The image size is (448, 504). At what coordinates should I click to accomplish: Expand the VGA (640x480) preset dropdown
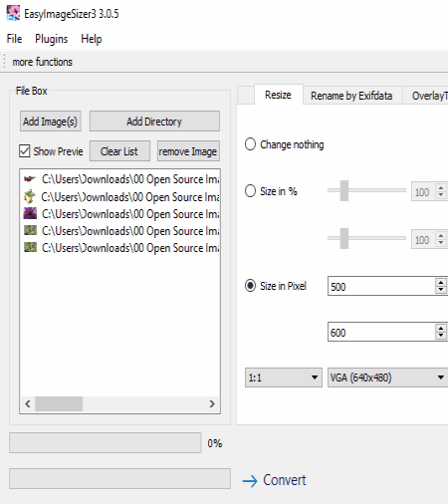click(x=387, y=378)
